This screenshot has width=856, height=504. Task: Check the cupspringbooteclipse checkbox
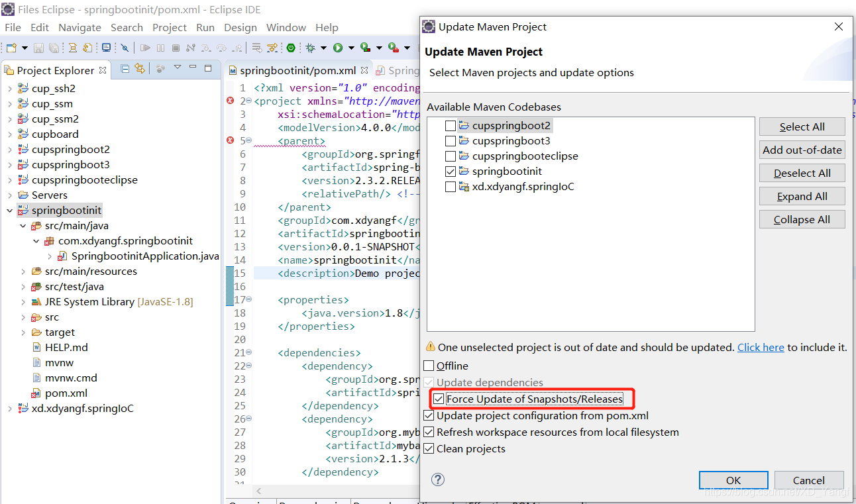451,156
